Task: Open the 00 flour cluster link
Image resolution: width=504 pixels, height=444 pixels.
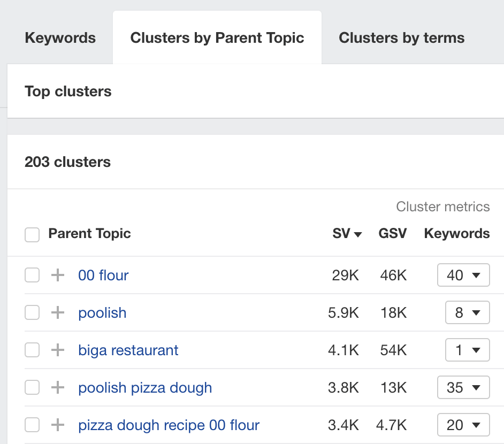Action: 103,275
